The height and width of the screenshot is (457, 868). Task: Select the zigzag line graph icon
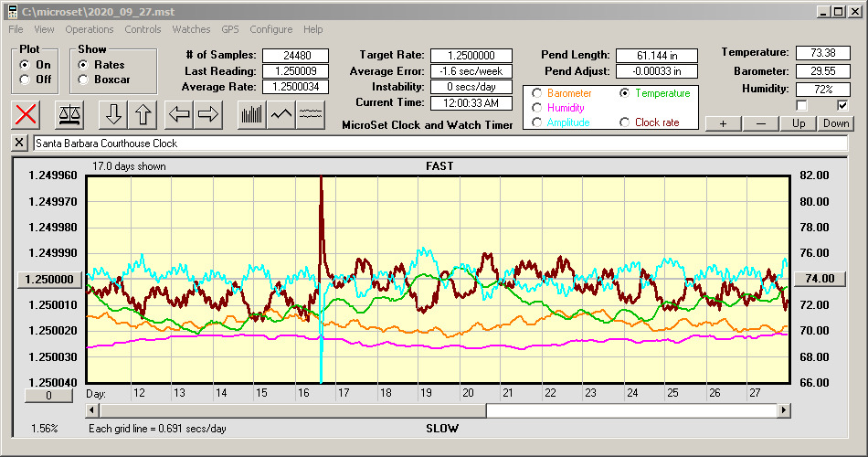pyautogui.click(x=281, y=114)
